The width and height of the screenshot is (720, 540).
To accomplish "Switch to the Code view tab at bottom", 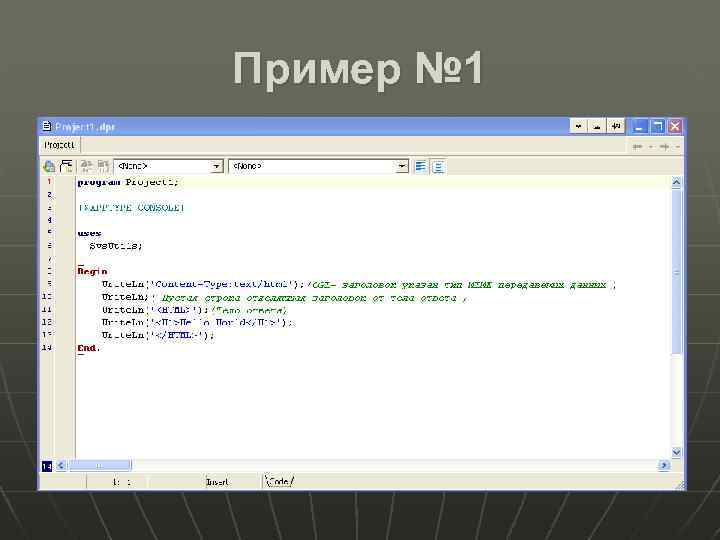I will point(279,482).
